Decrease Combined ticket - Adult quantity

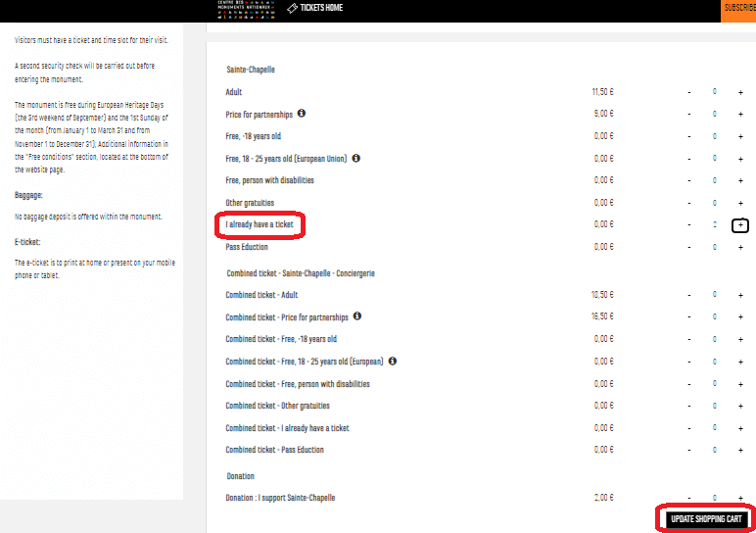coord(689,295)
